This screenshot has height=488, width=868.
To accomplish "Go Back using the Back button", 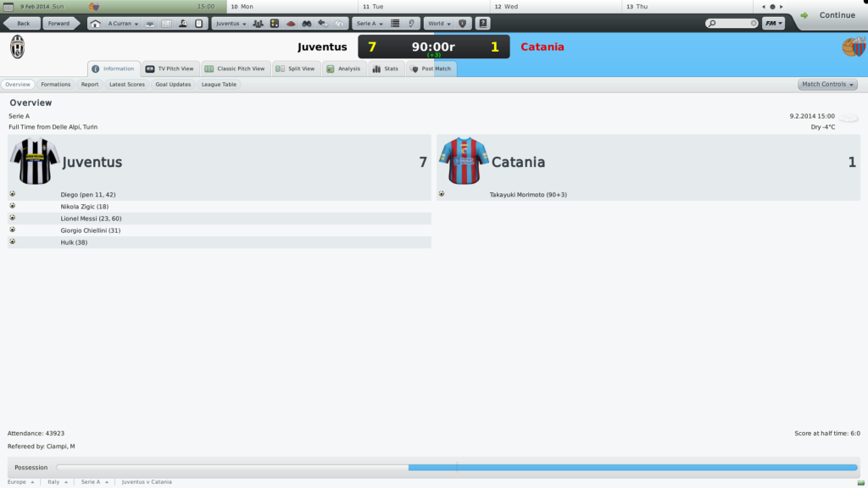I will tap(23, 24).
